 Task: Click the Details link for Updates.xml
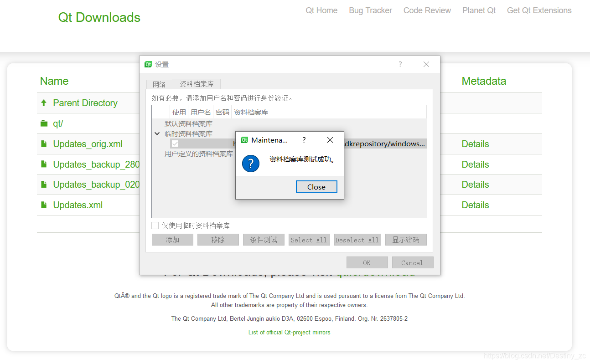click(475, 205)
